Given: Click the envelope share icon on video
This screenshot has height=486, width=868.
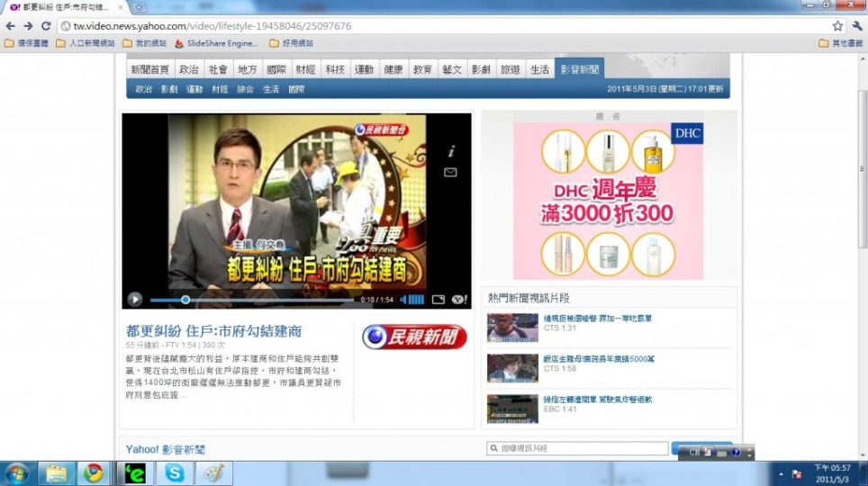Looking at the screenshot, I should click(450, 172).
